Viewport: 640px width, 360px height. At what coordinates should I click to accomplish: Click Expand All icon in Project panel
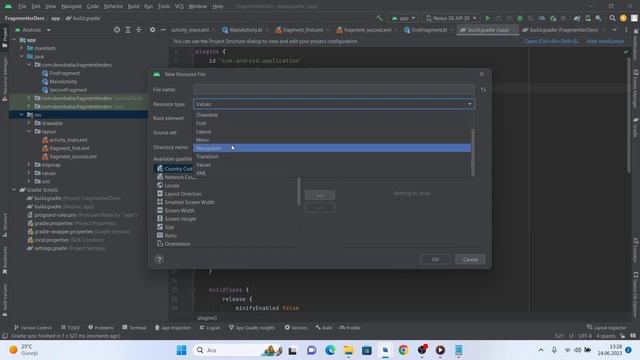pos(128,30)
